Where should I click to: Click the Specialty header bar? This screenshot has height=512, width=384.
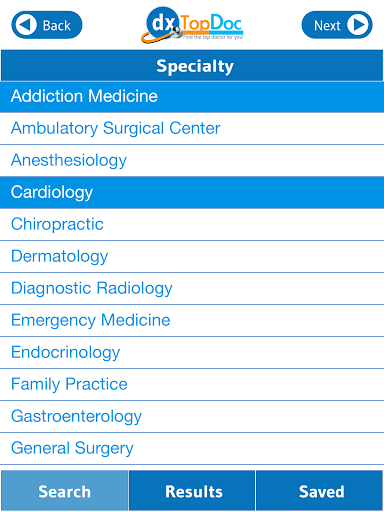(x=192, y=66)
